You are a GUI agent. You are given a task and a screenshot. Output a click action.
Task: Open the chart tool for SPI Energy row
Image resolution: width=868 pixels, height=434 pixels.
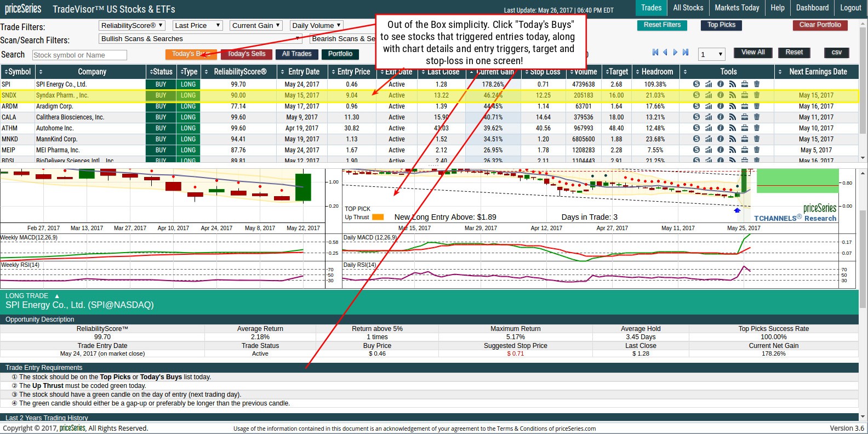tap(709, 84)
